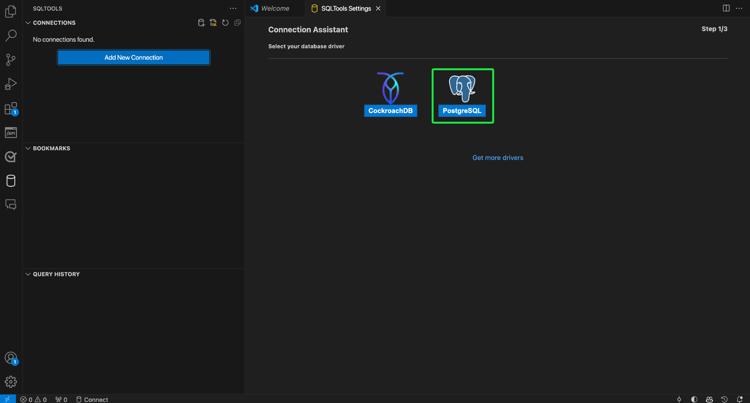Click the "Step 1/3" indicator text
This screenshot has width=750, height=403.
tap(714, 29)
